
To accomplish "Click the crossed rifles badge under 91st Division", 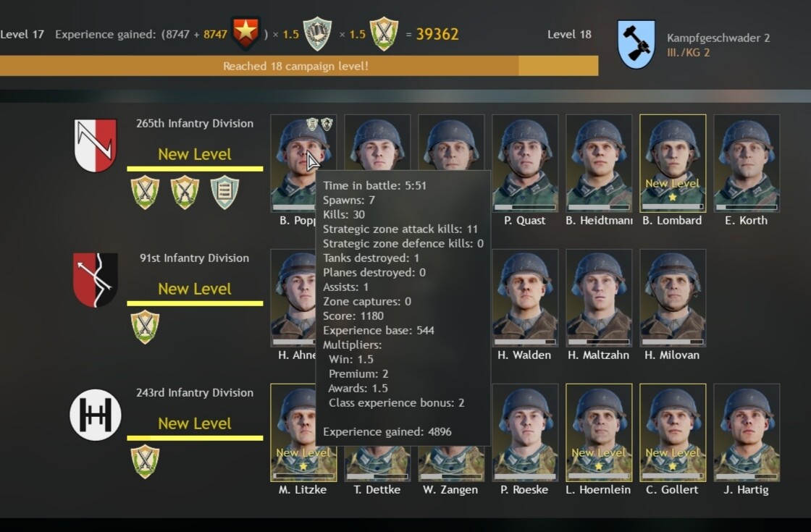I will click(145, 326).
